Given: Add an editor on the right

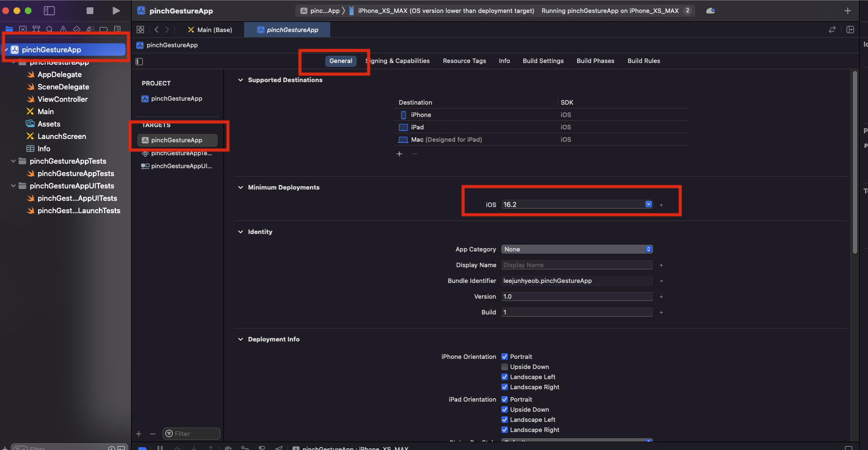Looking at the screenshot, I should 850,30.
